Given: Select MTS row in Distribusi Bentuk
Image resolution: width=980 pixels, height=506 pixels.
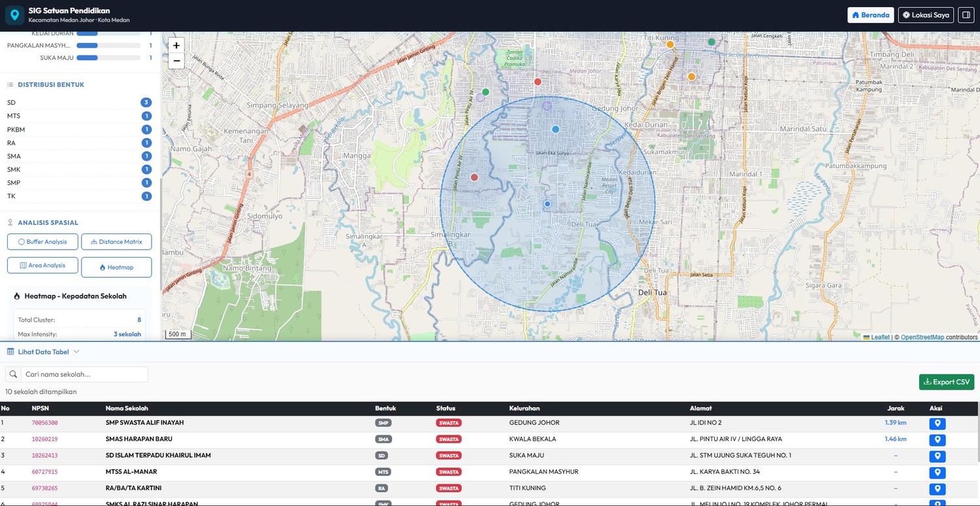Looking at the screenshot, I should [x=79, y=116].
